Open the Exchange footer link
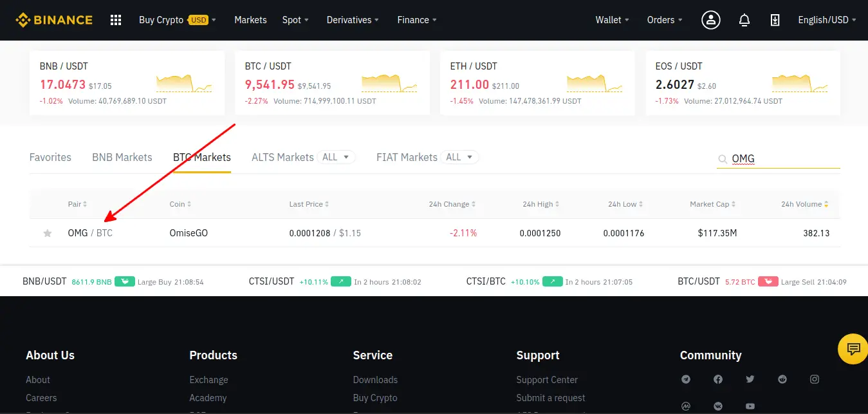868x414 pixels. pyautogui.click(x=208, y=380)
